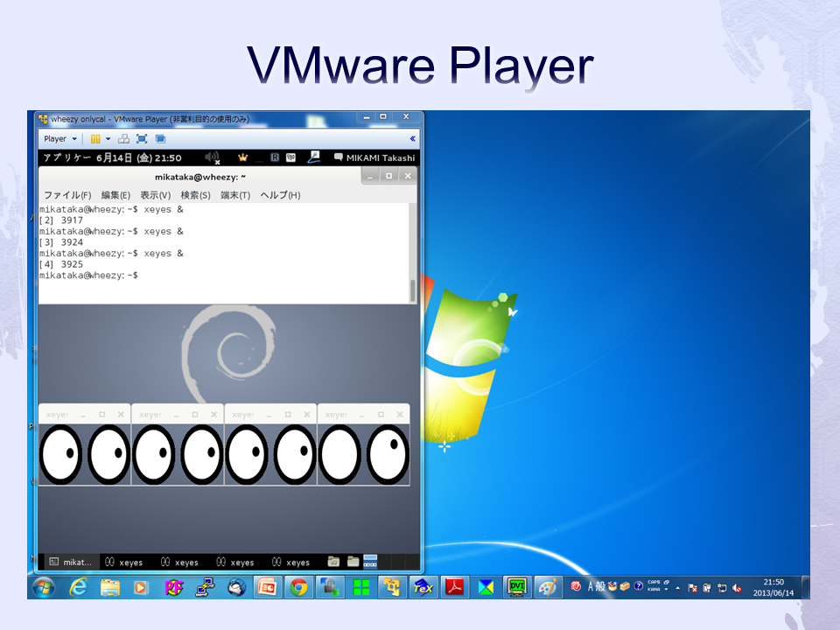The height and width of the screenshot is (630, 840).
Task: Click the Show desktop strip beside the clock
Action: coord(806,588)
